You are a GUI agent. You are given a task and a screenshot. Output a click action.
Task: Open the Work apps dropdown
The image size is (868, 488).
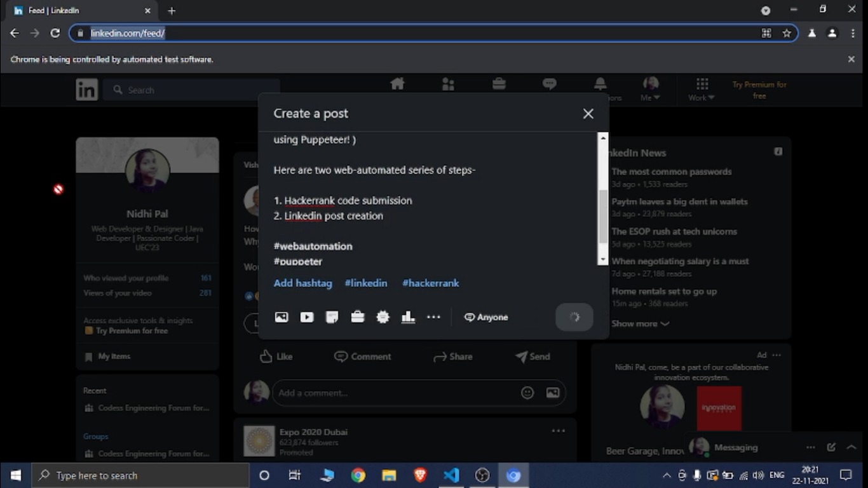[x=702, y=90]
